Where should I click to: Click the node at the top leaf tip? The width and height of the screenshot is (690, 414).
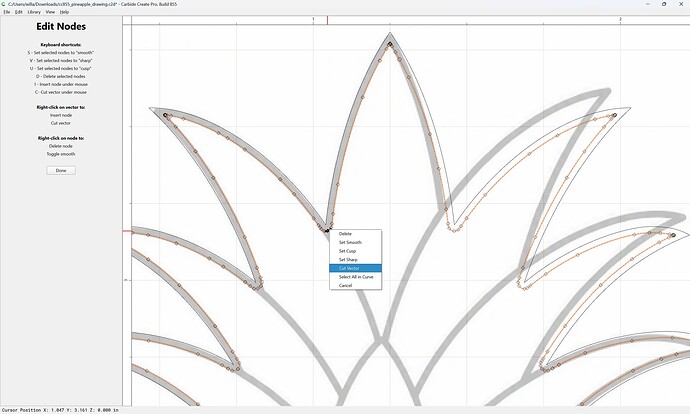coord(390,44)
